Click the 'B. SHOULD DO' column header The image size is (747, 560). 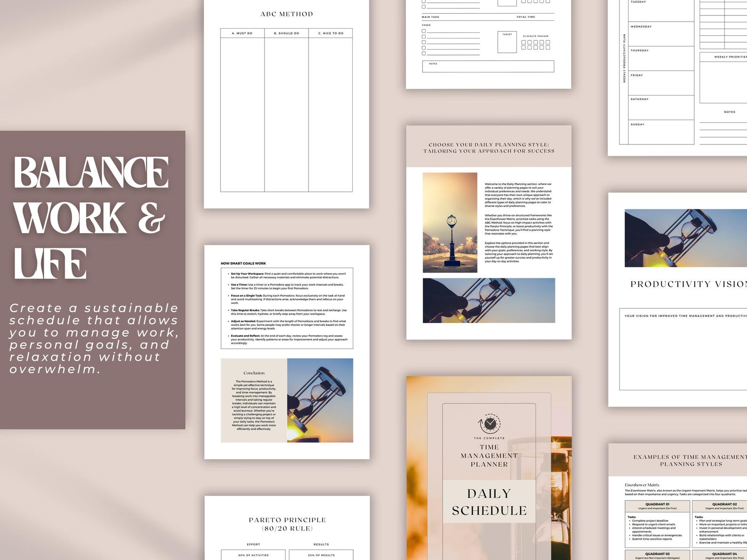[286, 33]
